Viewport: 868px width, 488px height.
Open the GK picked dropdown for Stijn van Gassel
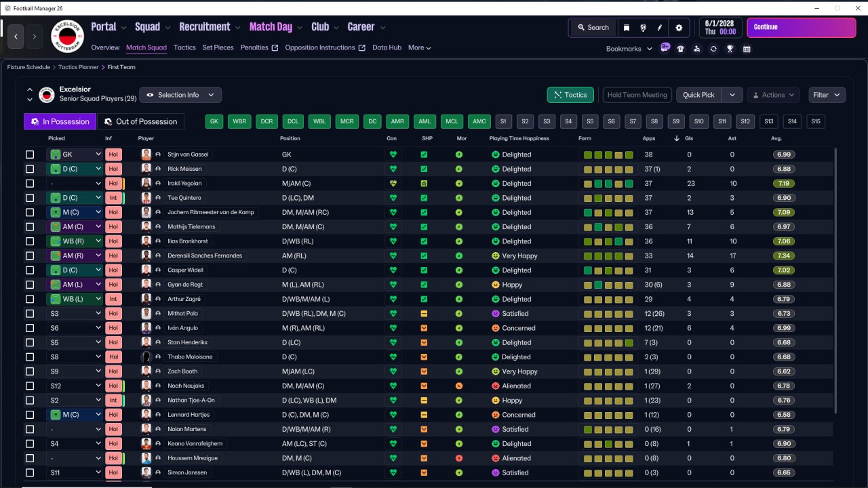pos(75,155)
